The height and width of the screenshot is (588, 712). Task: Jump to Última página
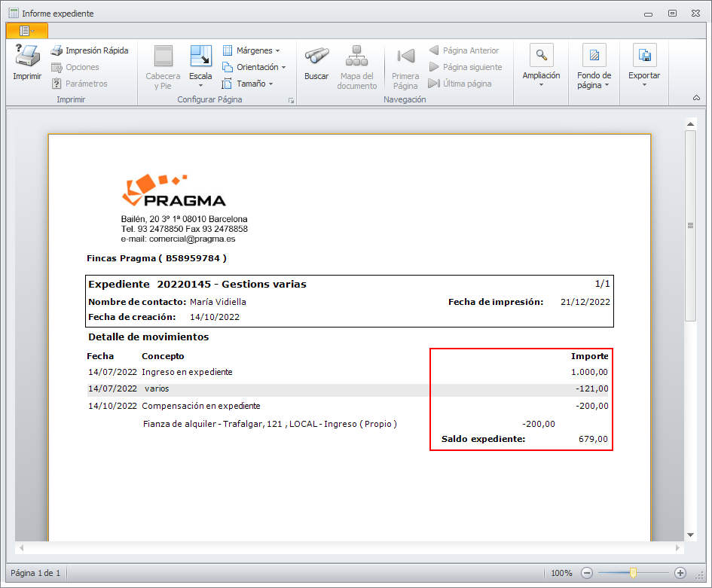[x=460, y=84]
